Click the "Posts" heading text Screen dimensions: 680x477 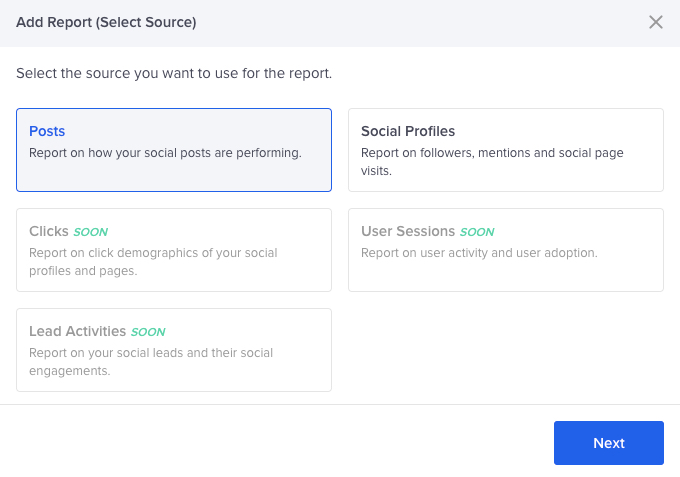click(47, 131)
